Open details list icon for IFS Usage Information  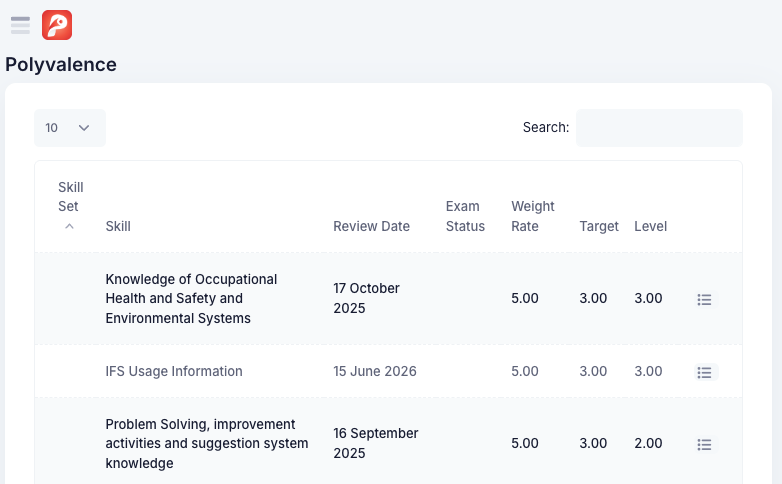click(705, 372)
